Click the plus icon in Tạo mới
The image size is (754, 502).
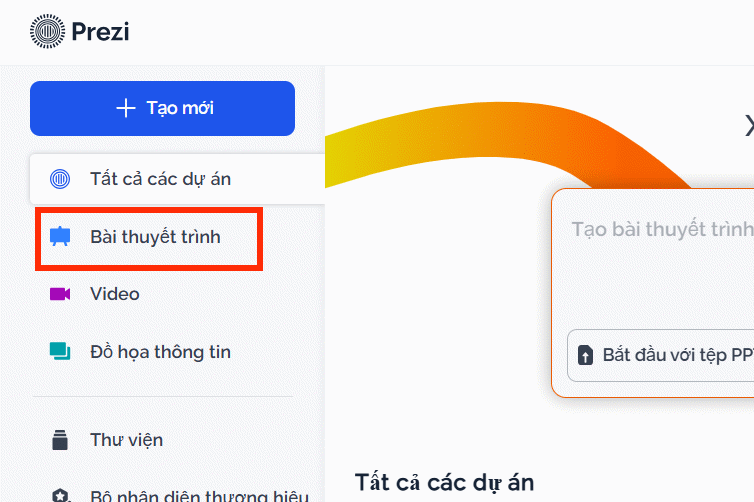125,108
